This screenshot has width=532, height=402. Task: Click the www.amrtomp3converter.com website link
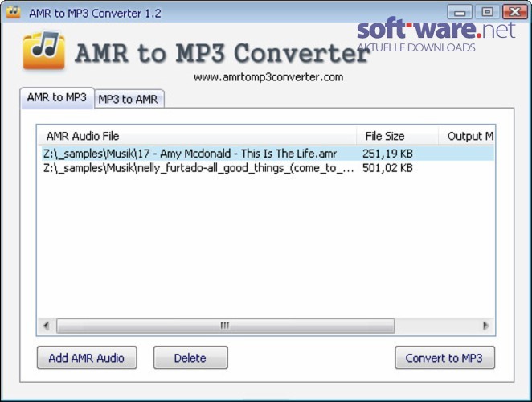pyautogui.click(x=268, y=77)
